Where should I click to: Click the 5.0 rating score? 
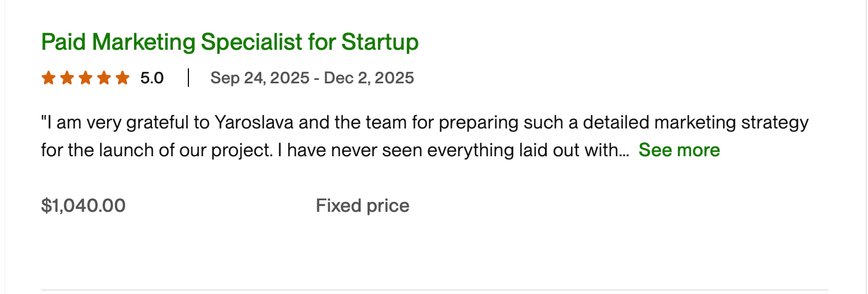152,78
